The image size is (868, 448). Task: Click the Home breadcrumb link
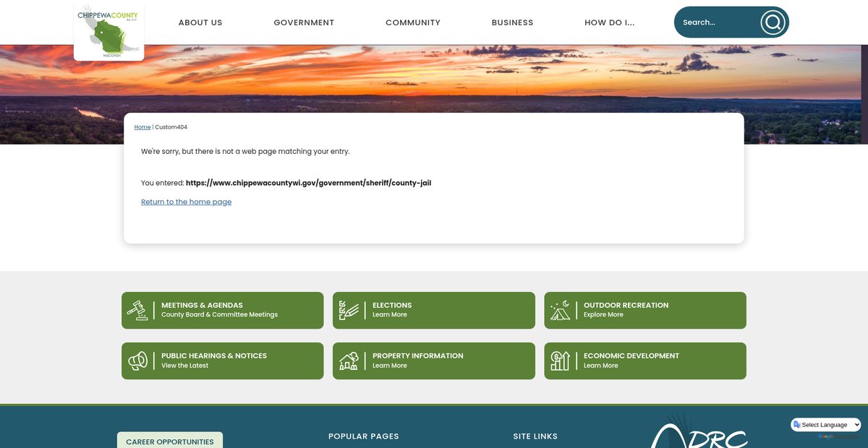pos(142,127)
